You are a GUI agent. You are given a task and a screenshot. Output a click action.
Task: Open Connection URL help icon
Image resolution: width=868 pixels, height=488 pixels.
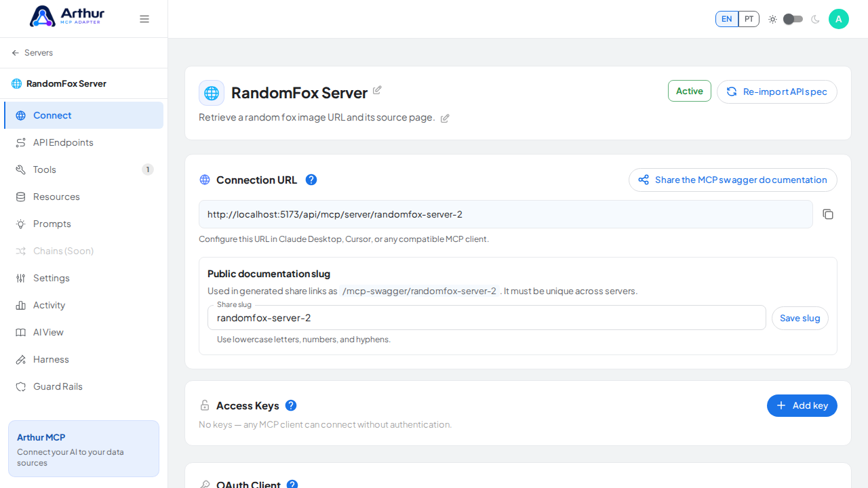tap(311, 180)
